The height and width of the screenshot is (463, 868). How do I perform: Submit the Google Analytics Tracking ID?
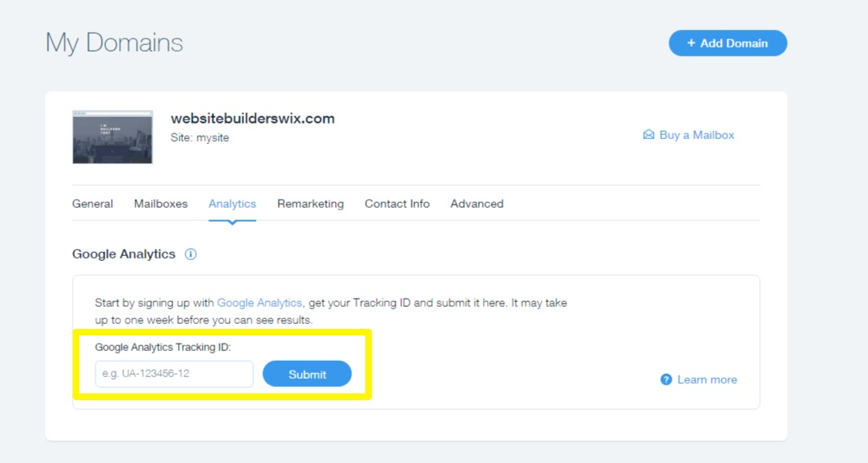[x=307, y=374]
